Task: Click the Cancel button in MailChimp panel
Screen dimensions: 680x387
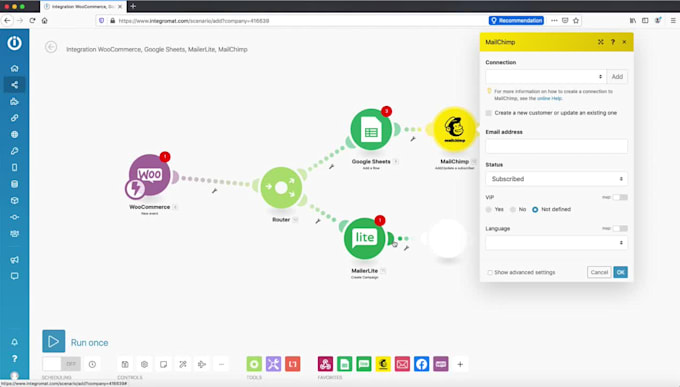Action: 599,272
